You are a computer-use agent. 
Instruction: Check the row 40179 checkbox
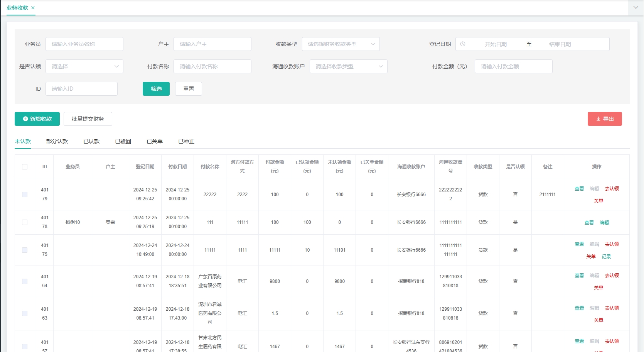pyautogui.click(x=25, y=195)
